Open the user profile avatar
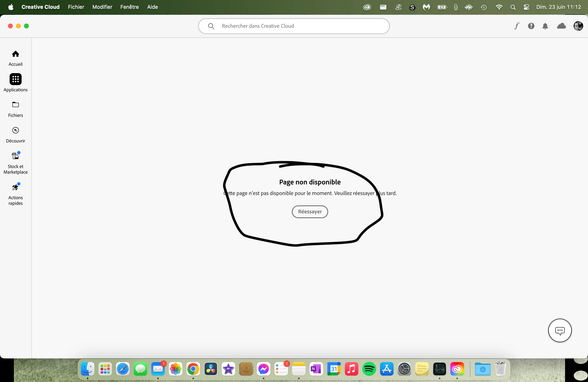 (578, 26)
